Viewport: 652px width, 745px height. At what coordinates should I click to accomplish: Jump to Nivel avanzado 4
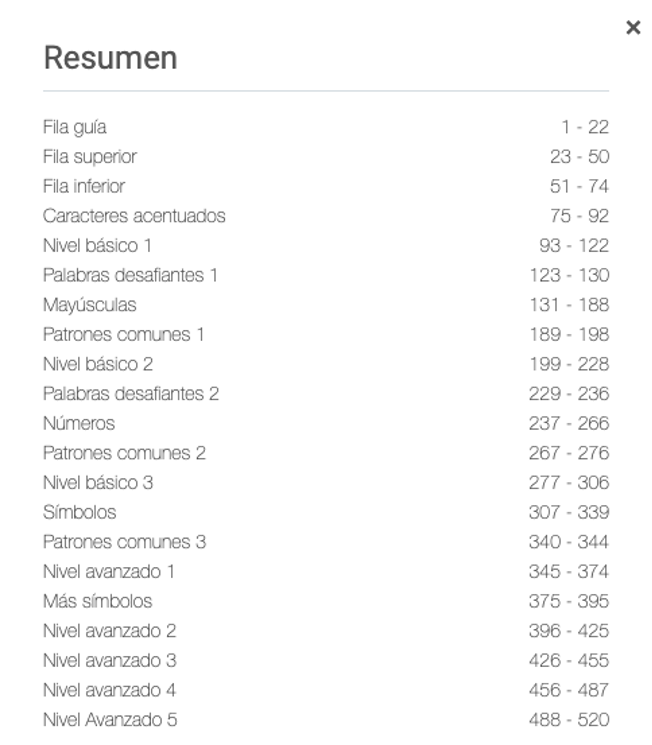[x=110, y=690]
